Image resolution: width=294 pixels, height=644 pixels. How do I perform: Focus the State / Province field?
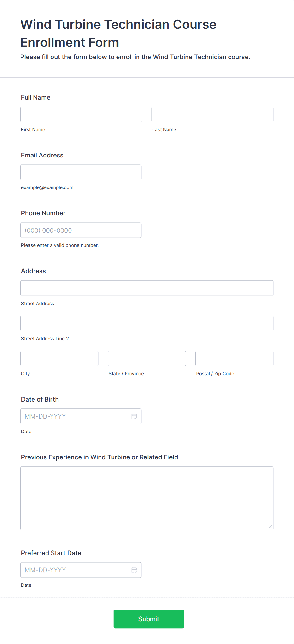[x=147, y=359]
